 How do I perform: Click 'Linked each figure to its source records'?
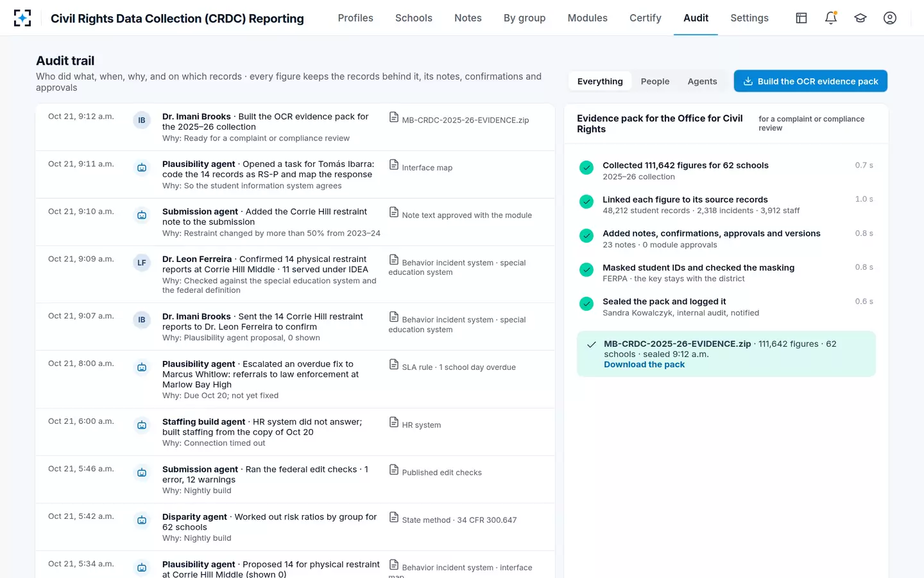point(685,200)
